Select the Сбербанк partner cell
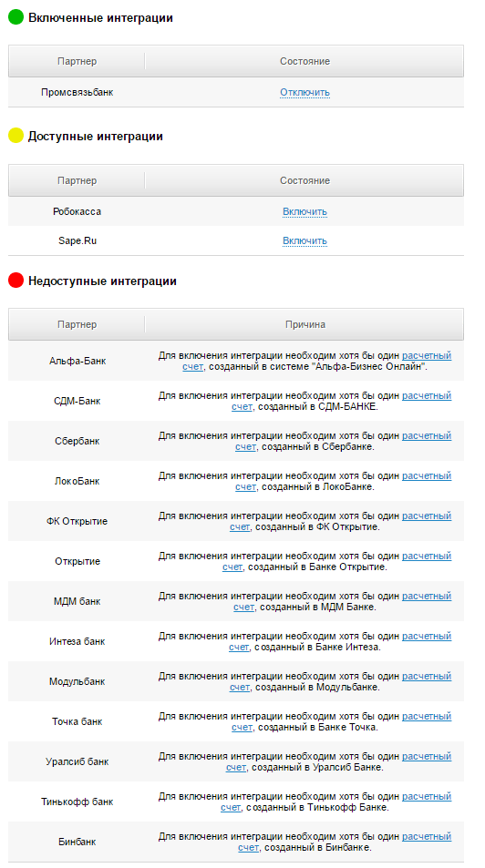Image resolution: width=485 pixels, height=868 pixels. pyautogui.click(x=77, y=441)
